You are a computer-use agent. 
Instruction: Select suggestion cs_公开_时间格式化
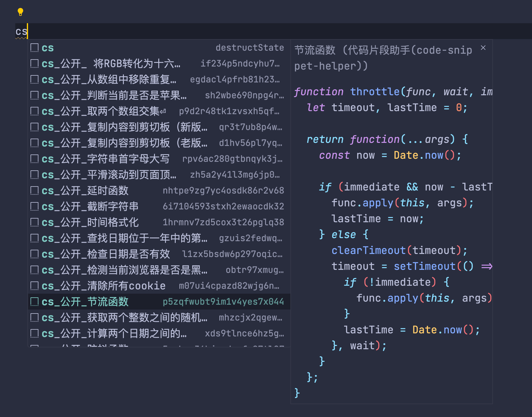click(x=159, y=222)
